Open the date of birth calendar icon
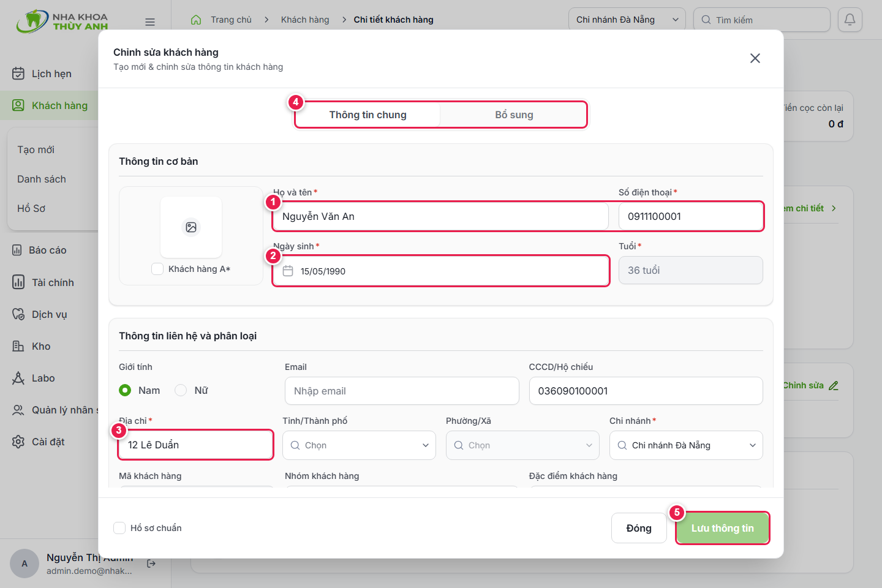882x588 pixels. [288, 271]
